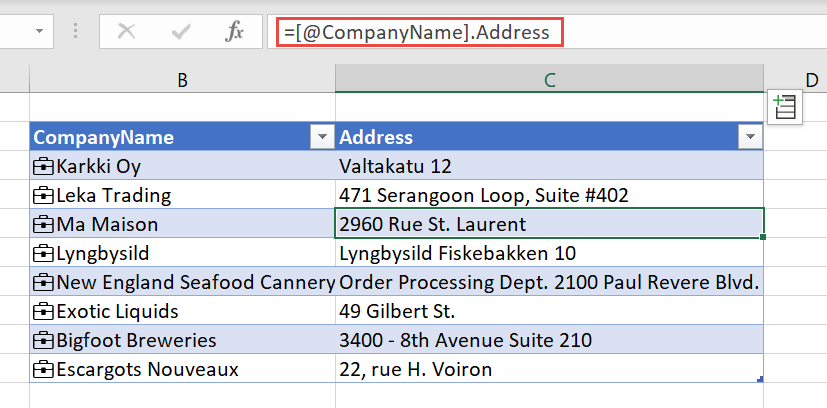Click the Insert Function fx icon
Screen dimensions: 827x408
pyautogui.click(x=234, y=32)
